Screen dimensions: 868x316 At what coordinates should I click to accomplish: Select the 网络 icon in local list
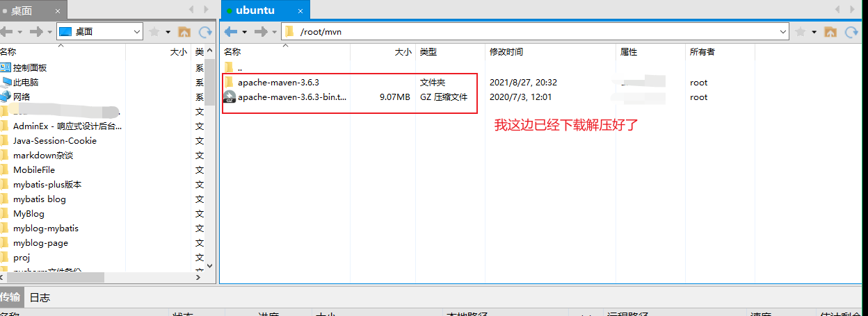6,97
